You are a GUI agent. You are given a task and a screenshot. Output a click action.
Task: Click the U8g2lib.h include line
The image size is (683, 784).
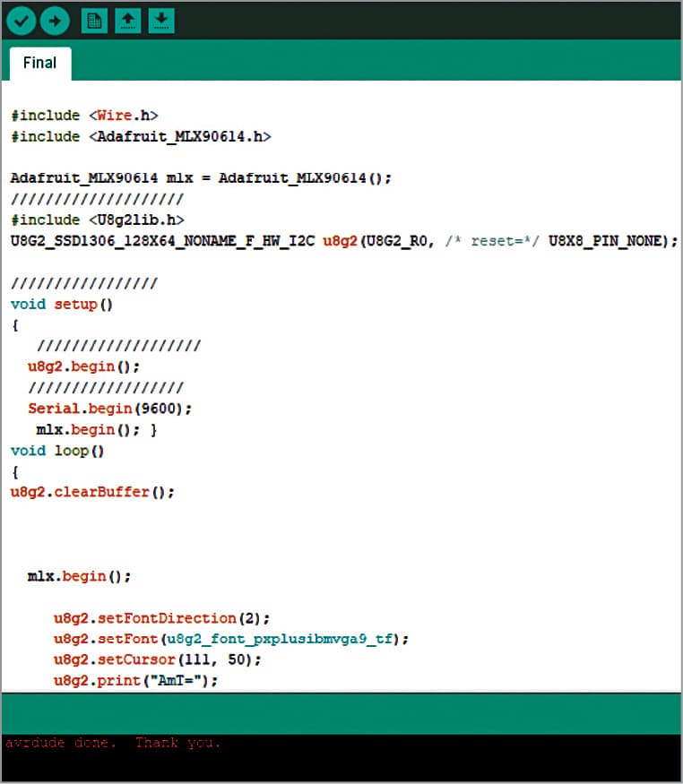pyautogui.click(x=100, y=220)
